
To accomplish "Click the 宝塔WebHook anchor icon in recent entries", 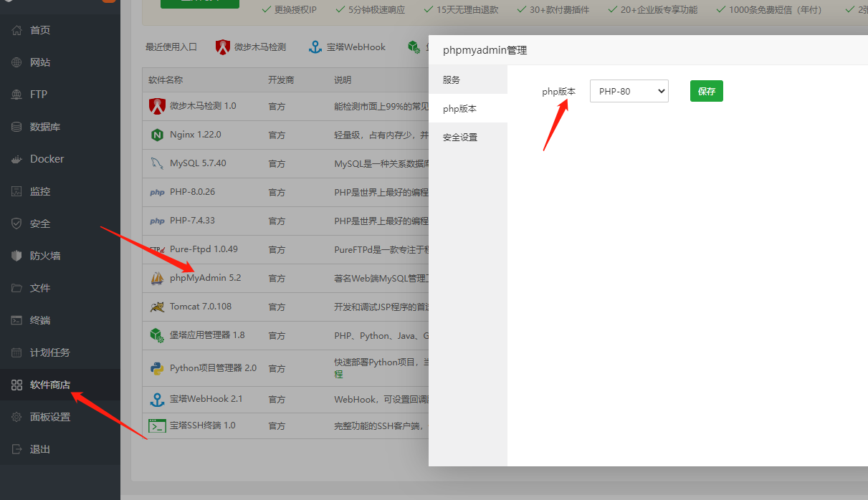I will pyautogui.click(x=315, y=47).
